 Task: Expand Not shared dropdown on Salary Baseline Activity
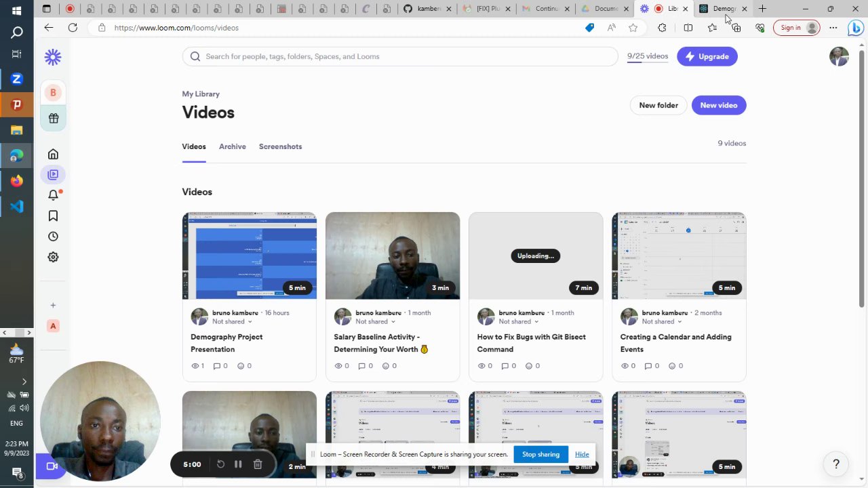click(375, 322)
